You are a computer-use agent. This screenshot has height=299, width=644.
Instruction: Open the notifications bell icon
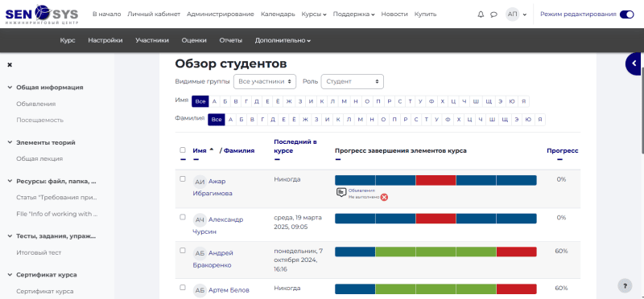pos(481,14)
